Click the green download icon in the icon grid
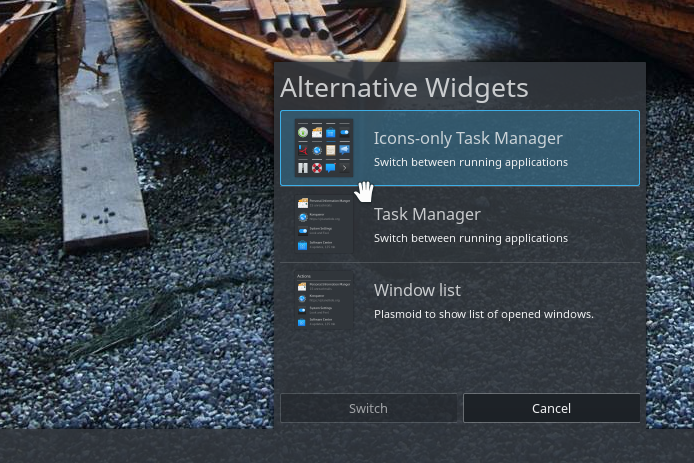The image size is (694, 463). pos(303,132)
